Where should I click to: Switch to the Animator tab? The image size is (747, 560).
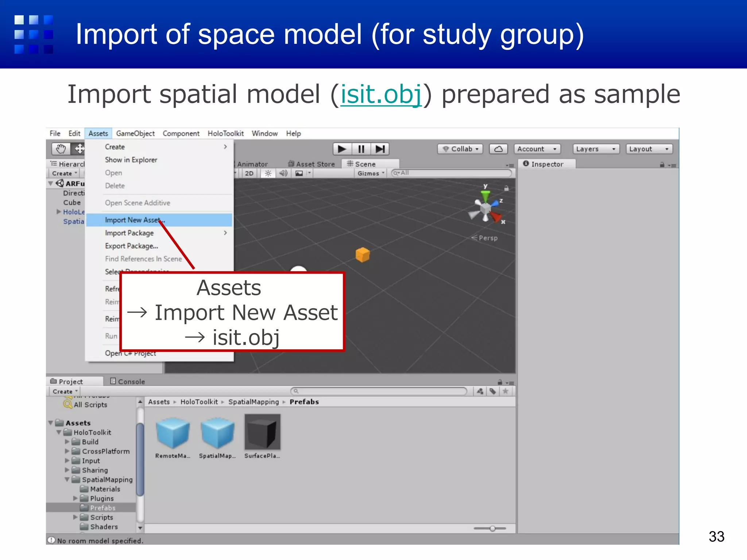click(x=252, y=164)
